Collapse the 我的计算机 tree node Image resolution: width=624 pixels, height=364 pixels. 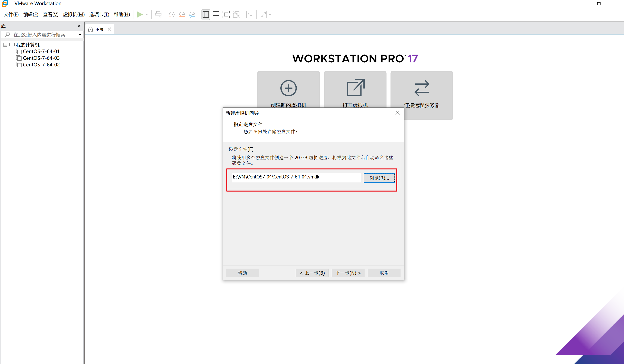[5, 45]
